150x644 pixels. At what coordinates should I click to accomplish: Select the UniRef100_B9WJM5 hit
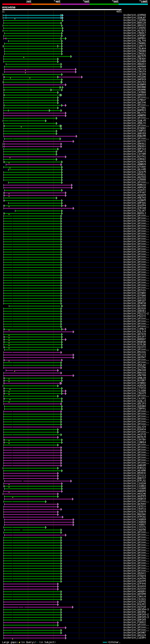coord(135,136)
